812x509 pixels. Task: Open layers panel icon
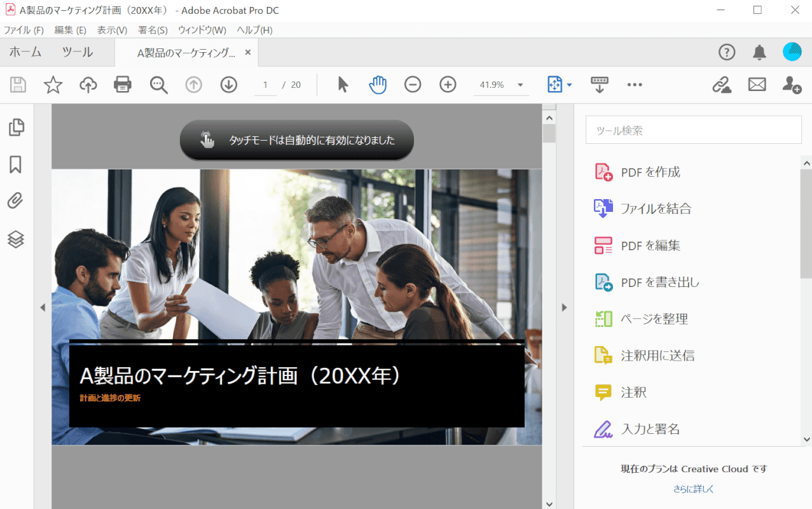coord(16,239)
